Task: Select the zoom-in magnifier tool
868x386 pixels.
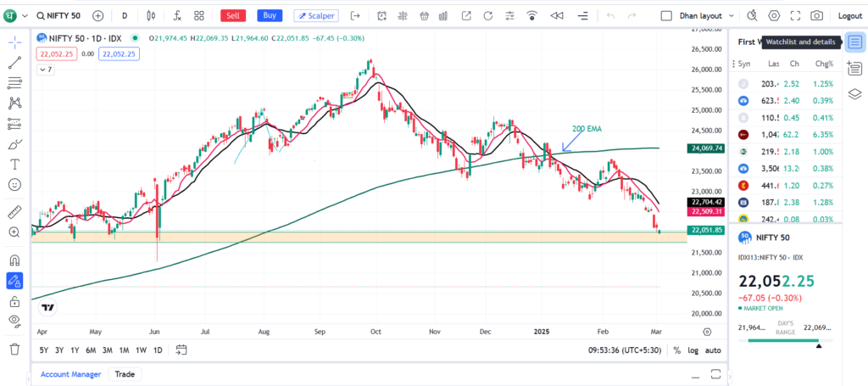Action: 15,232
